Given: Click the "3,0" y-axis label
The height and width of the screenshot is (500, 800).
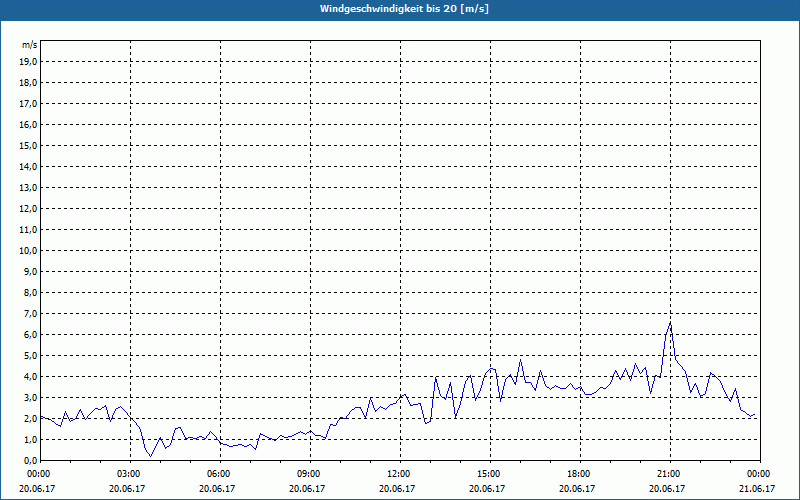Looking at the screenshot, I should pyautogui.click(x=30, y=397).
